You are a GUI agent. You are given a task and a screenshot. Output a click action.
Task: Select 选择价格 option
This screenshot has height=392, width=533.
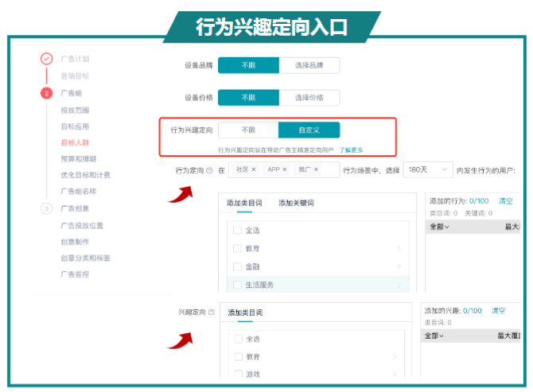309,98
